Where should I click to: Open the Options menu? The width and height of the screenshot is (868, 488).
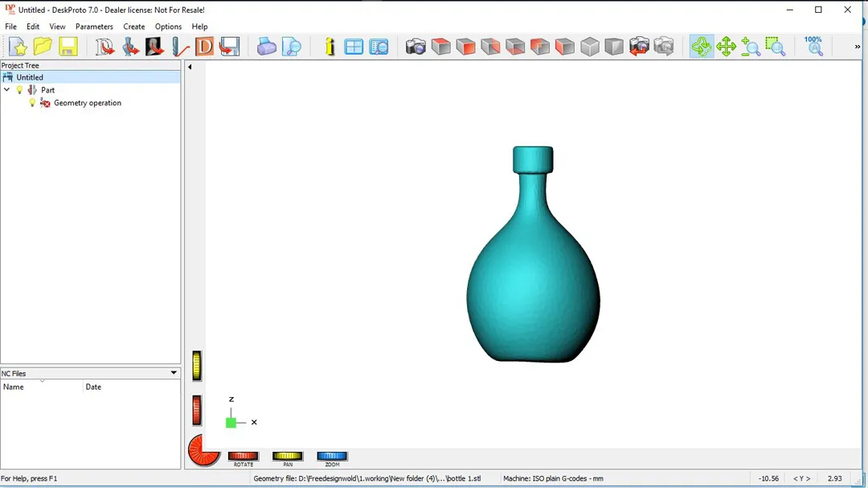coord(168,27)
